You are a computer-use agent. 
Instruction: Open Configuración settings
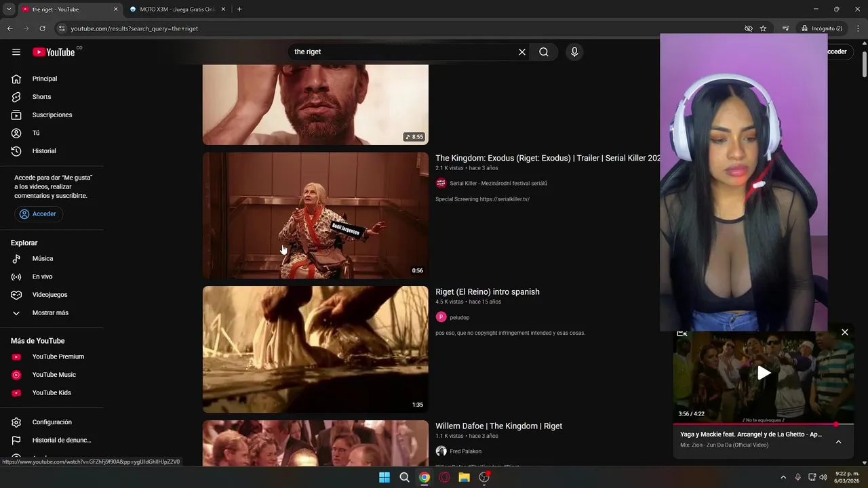[52, 422]
